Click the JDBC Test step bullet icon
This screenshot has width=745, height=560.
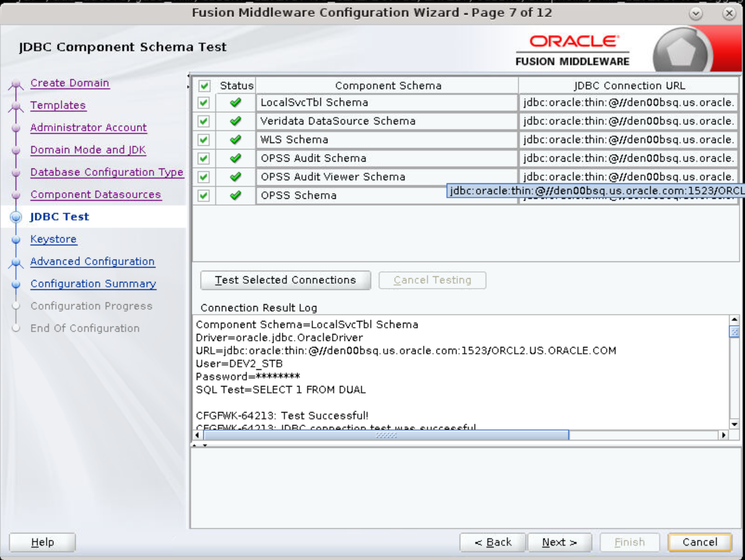tap(16, 217)
